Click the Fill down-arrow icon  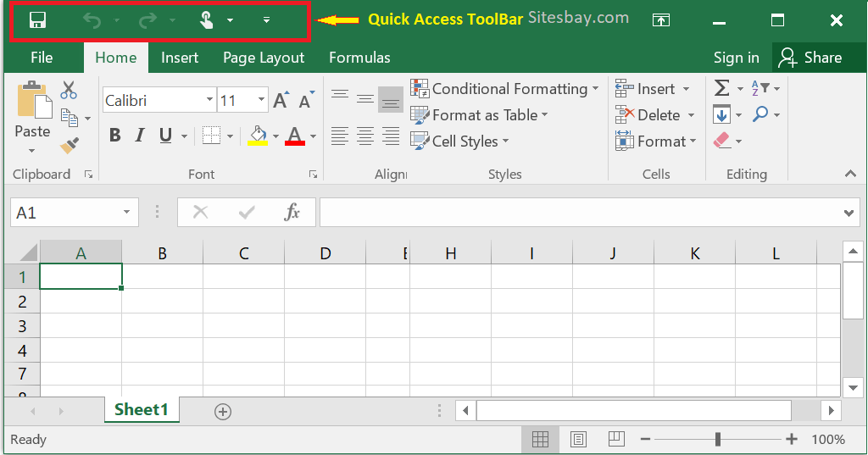point(722,114)
